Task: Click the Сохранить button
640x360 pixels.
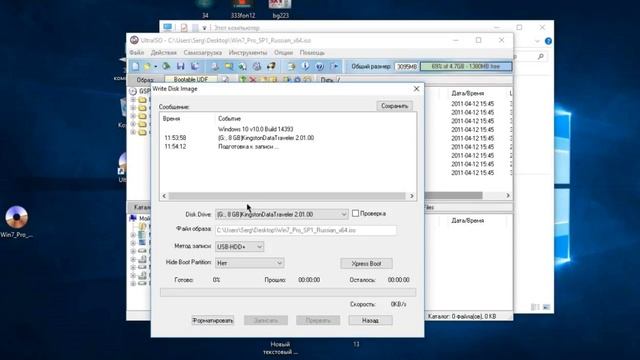Action: point(394,106)
